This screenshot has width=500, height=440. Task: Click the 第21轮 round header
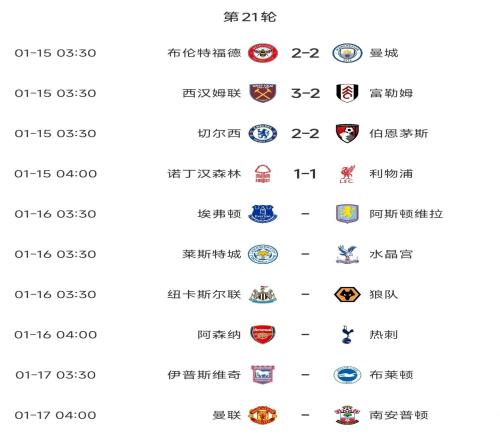250,17
